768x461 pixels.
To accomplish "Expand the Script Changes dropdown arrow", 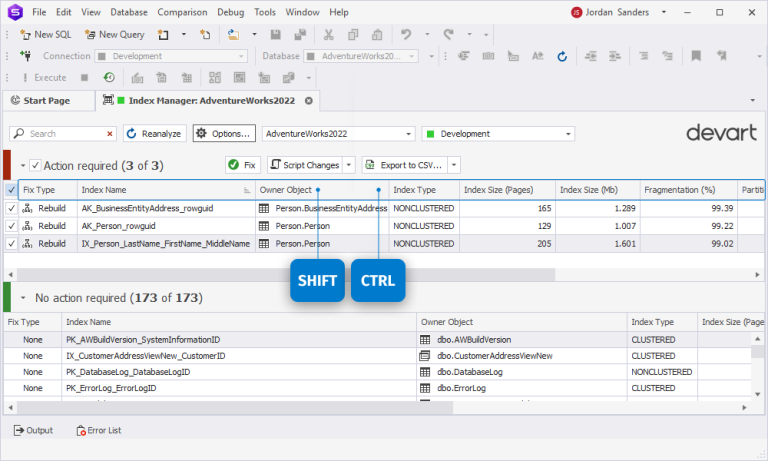I will click(x=349, y=165).
